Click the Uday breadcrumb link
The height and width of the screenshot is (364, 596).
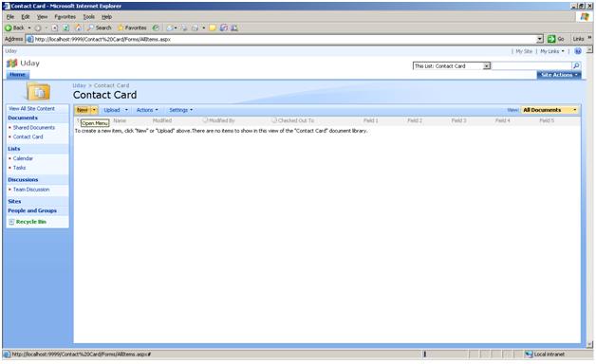click(x=80, y=85)
